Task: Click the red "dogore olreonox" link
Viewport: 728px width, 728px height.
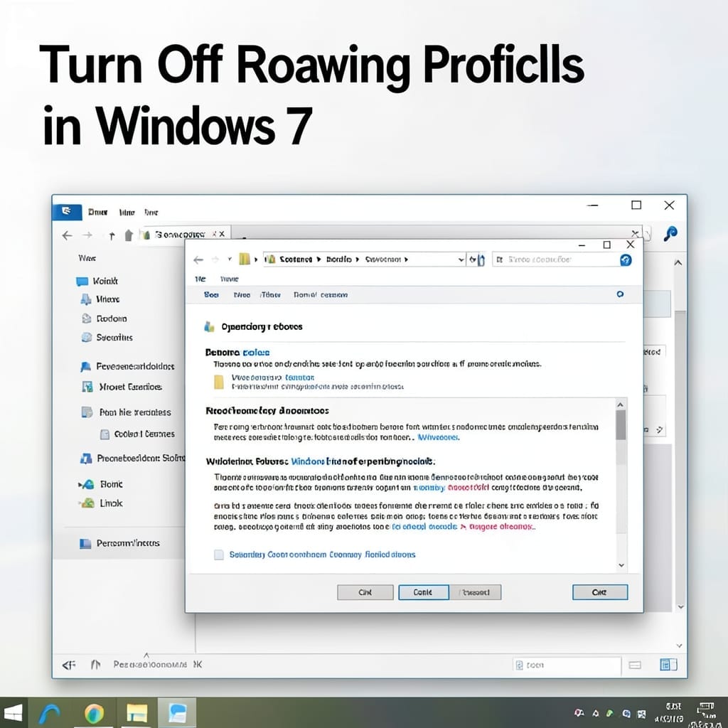Action: click(x=503, y=527)
